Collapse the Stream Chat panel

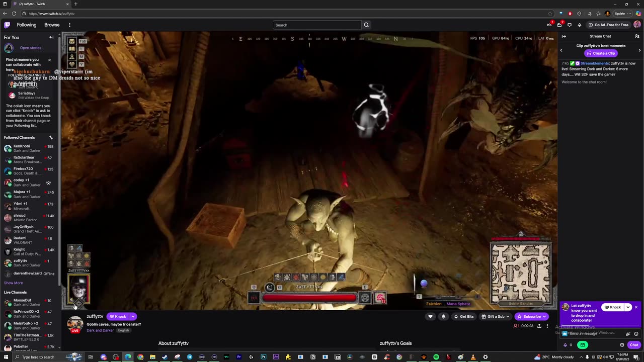(x=563, y=36)
